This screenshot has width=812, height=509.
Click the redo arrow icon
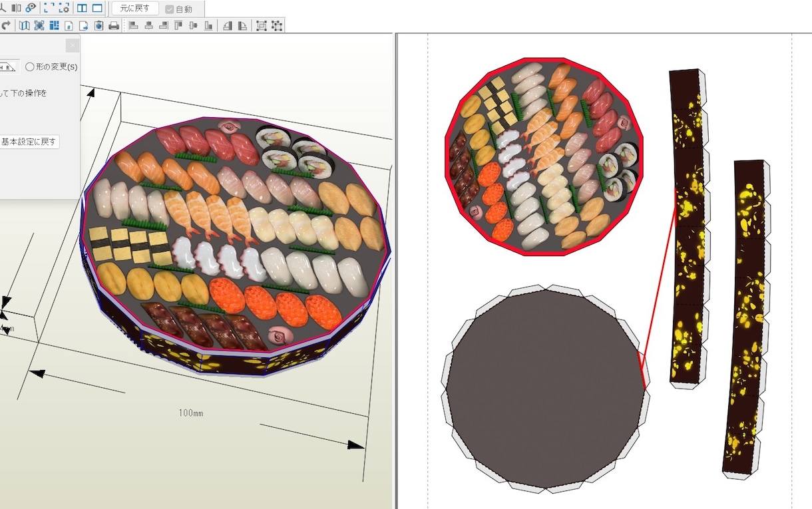6,26
